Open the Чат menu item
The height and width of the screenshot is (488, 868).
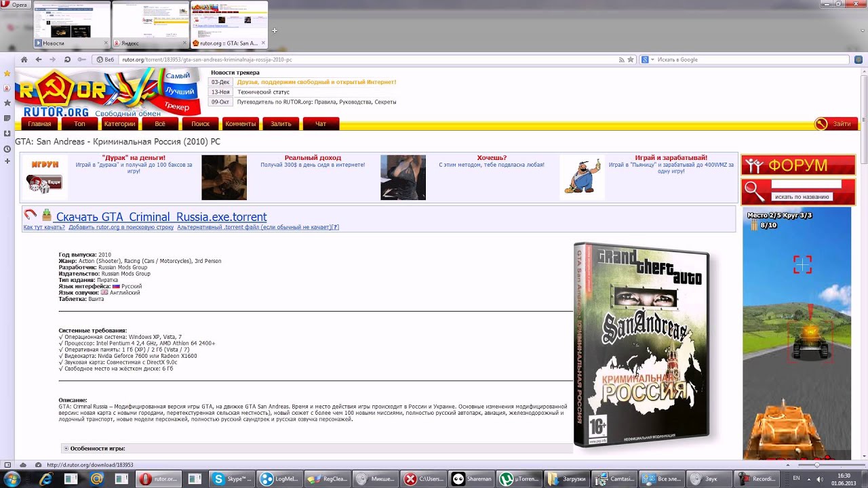coord(321,124)
